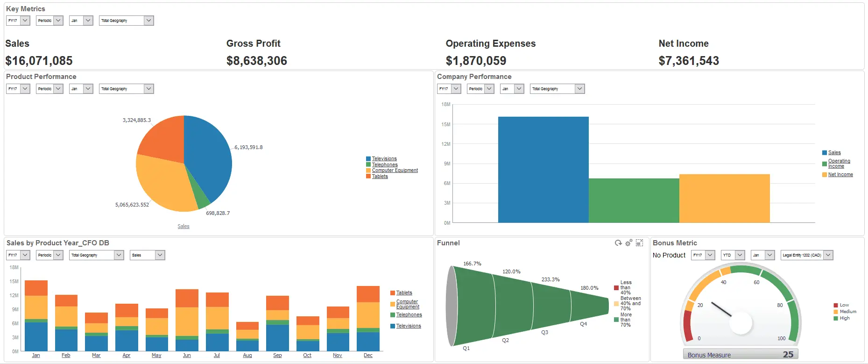Open Product Performance Total Geography dropdown
The image size is (868, 364).
click(x=127, y=89)
